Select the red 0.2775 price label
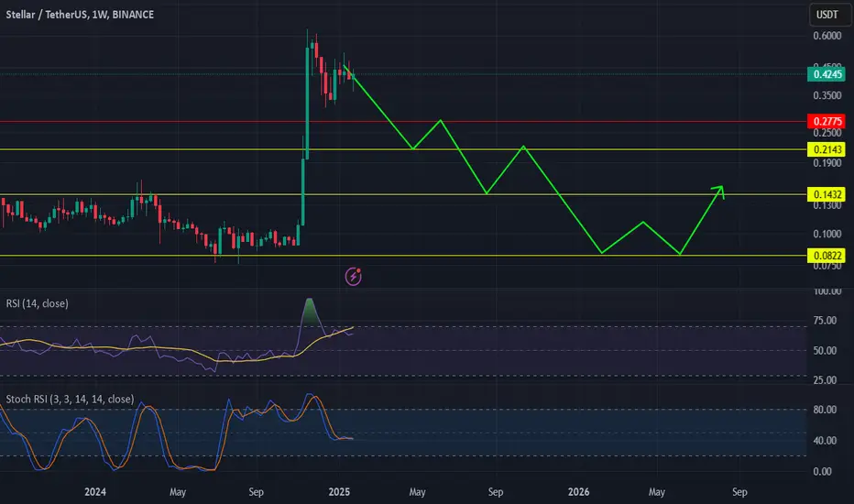Viewport: 854px width, 504px height. pos(827,121)
